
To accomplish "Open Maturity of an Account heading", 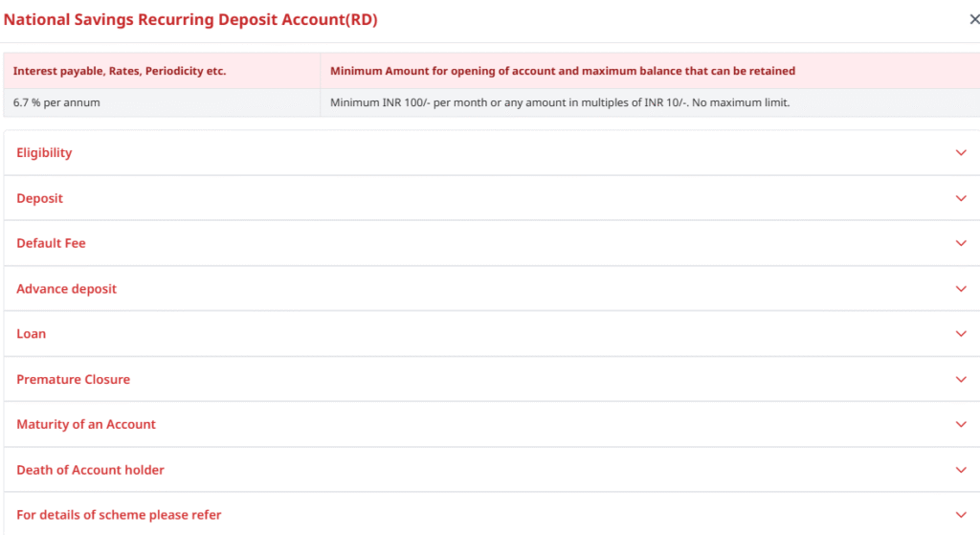I will 86,424.
